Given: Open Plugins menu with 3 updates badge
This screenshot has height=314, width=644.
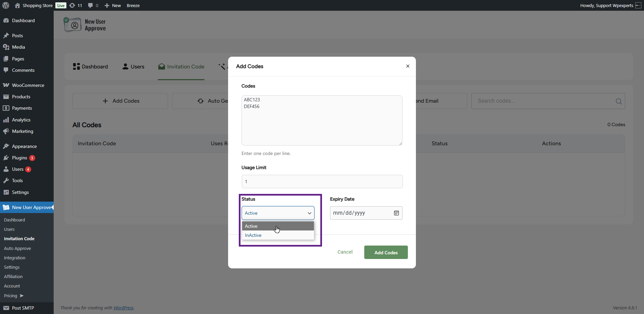Looking at the screenshot, I should coord(19,158).
